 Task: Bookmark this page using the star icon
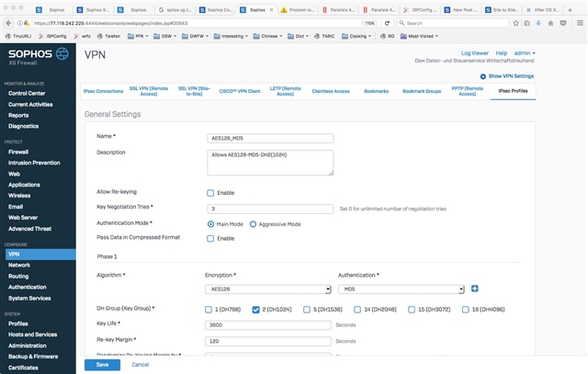point(516,23)
